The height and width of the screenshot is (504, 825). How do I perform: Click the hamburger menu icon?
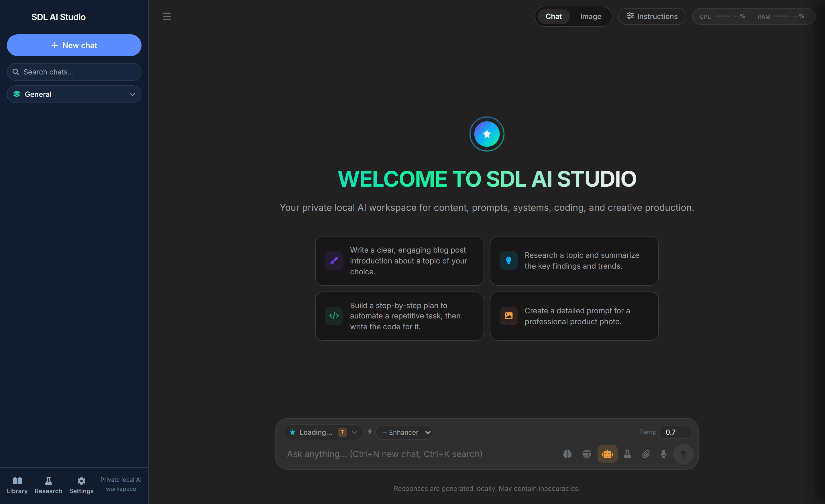167,16
